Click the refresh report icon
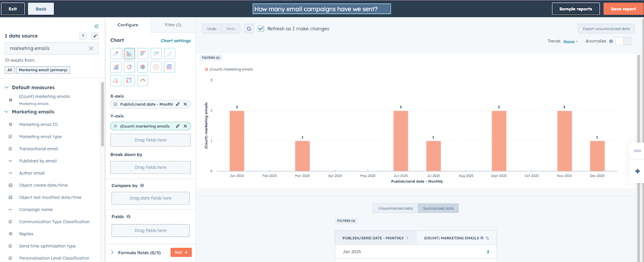644x262 pixels. [249, 29]
